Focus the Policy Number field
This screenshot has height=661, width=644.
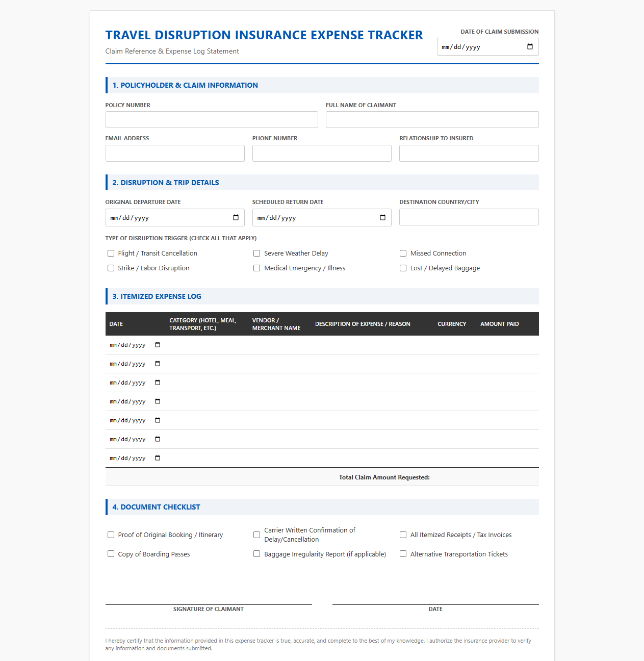click(x=212, y=120)
